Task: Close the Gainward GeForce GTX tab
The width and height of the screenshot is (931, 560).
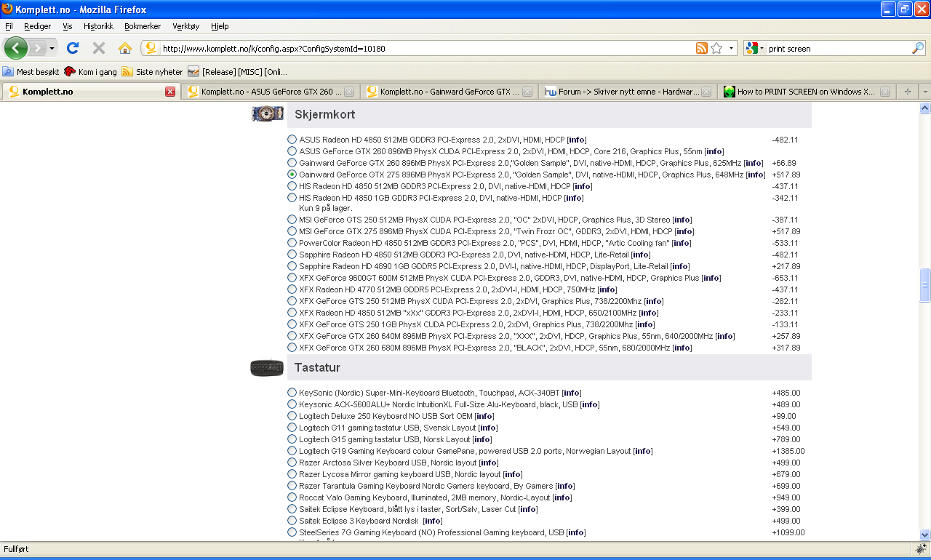Action: click(x=527, y=92)
